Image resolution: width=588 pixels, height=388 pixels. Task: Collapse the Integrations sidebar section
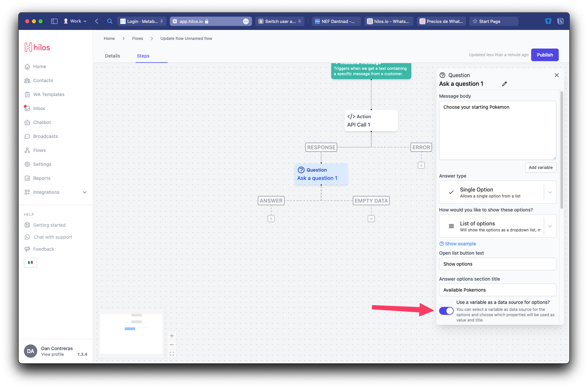84,192
